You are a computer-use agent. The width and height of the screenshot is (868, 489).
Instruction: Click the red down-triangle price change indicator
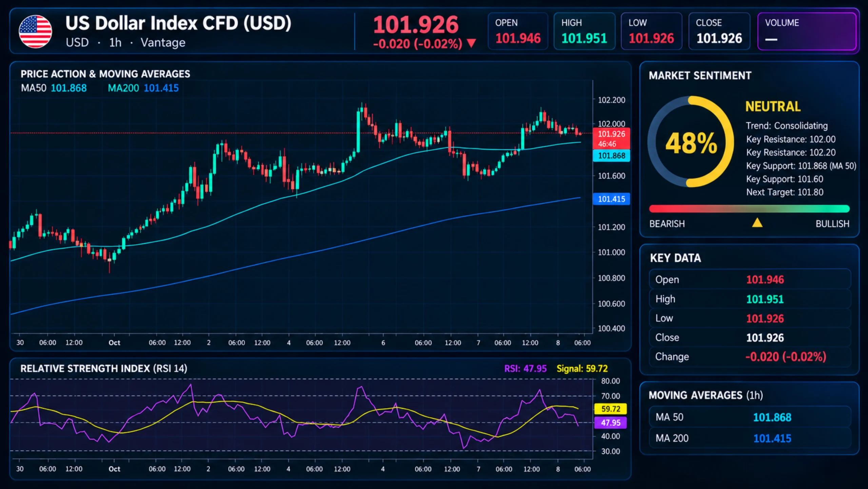click(x=471, y=43)
